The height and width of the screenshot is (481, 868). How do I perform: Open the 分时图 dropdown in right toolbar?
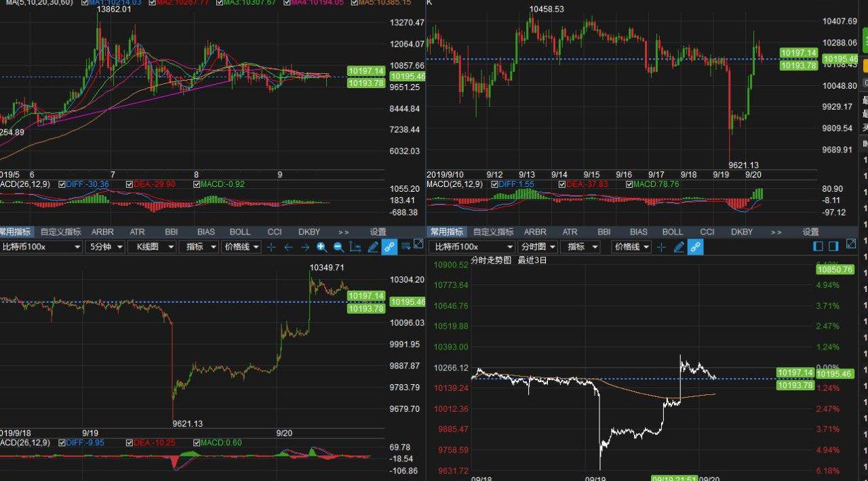click(x=538, y=247)
